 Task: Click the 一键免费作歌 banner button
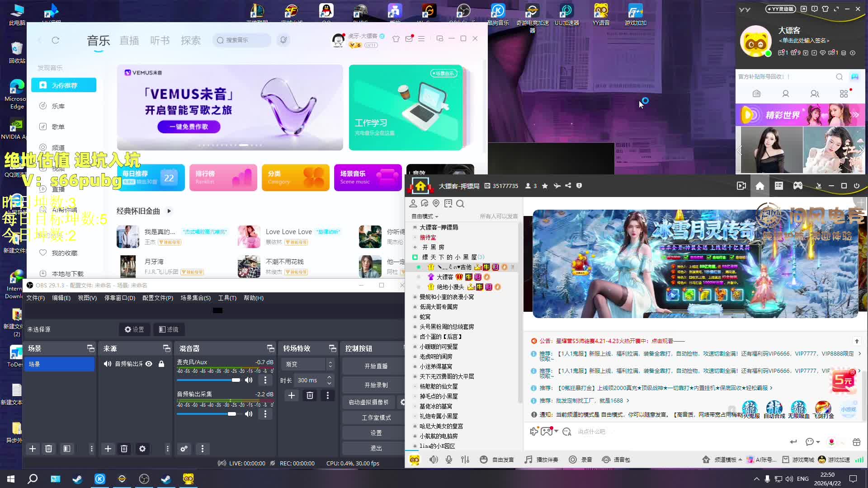click(189, 127)
